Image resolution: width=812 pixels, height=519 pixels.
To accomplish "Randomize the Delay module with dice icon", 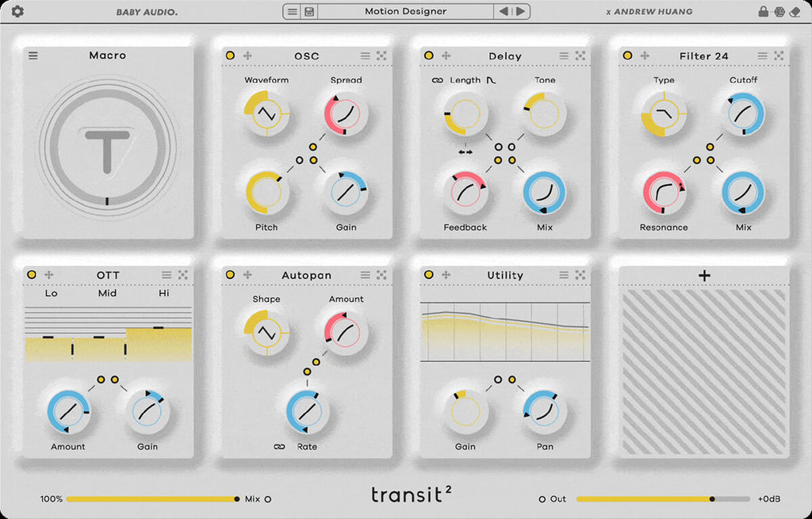I will 580,55.
